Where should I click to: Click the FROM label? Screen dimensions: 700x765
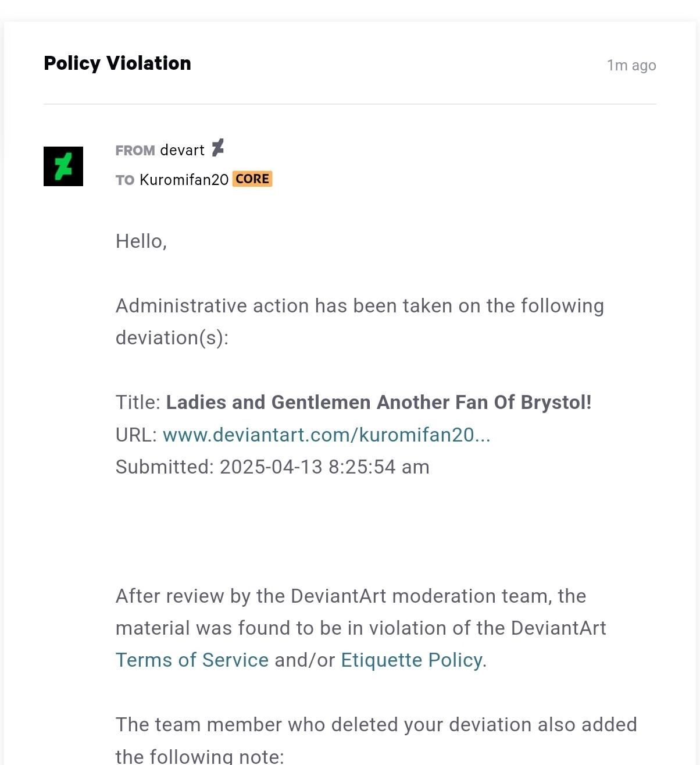click(x=135, y=151)
